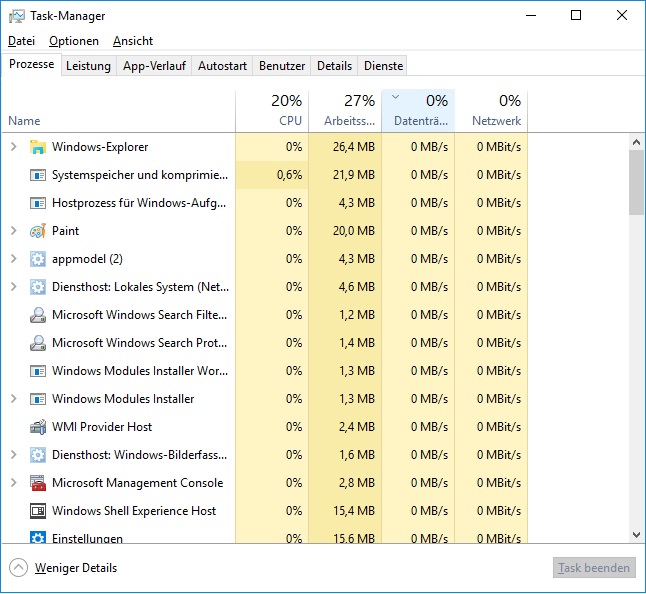Select Windows Shell Experience Host name

point(134,511)
